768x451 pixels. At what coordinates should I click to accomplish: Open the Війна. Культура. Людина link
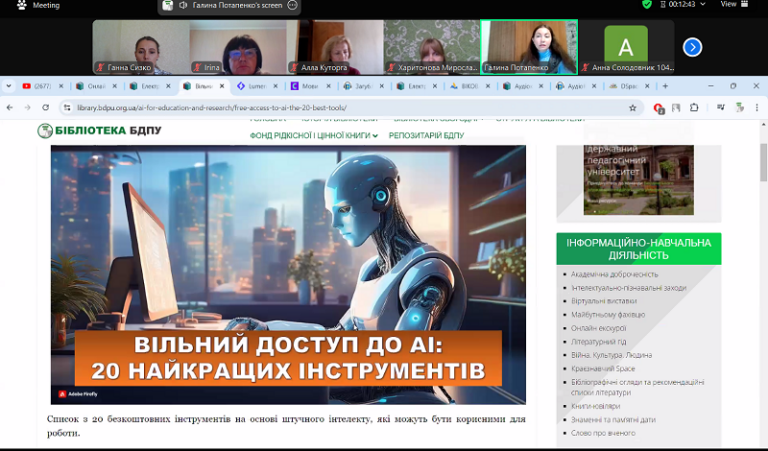tap(611, 355)
